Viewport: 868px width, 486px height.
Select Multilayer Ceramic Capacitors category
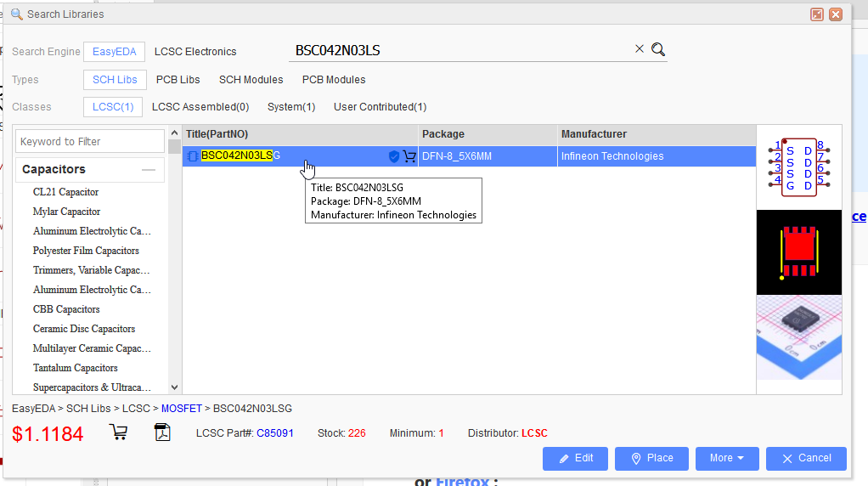click(x=92, y=348)
